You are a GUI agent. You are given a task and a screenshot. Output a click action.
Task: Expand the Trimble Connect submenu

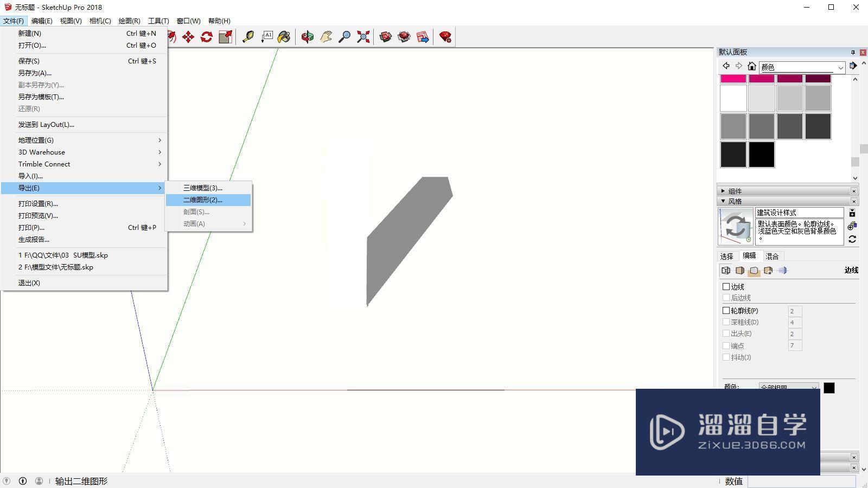point(84,164)
